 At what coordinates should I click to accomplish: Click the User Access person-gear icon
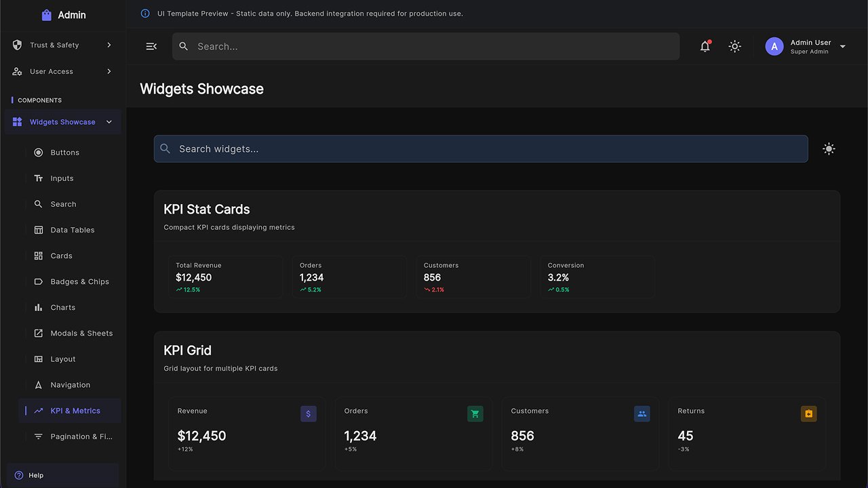[18, 71]
